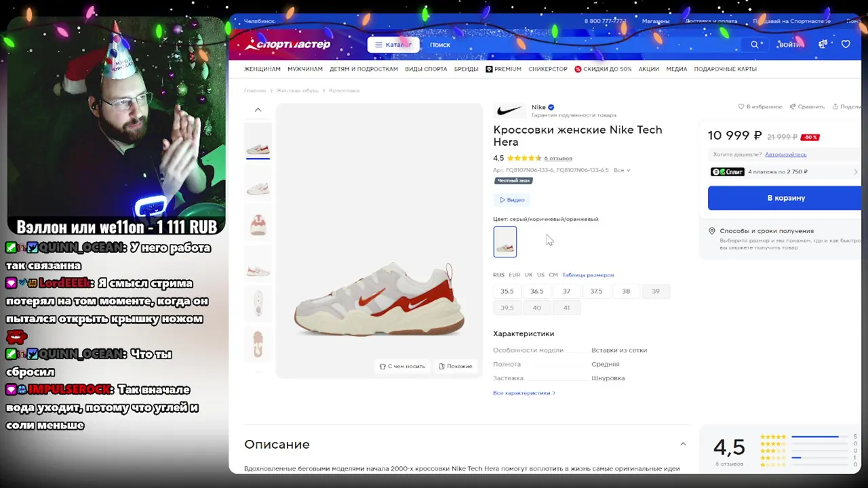Go to Главная breadcrumb
Screen dimensions: 868x488
coord(255,90)
